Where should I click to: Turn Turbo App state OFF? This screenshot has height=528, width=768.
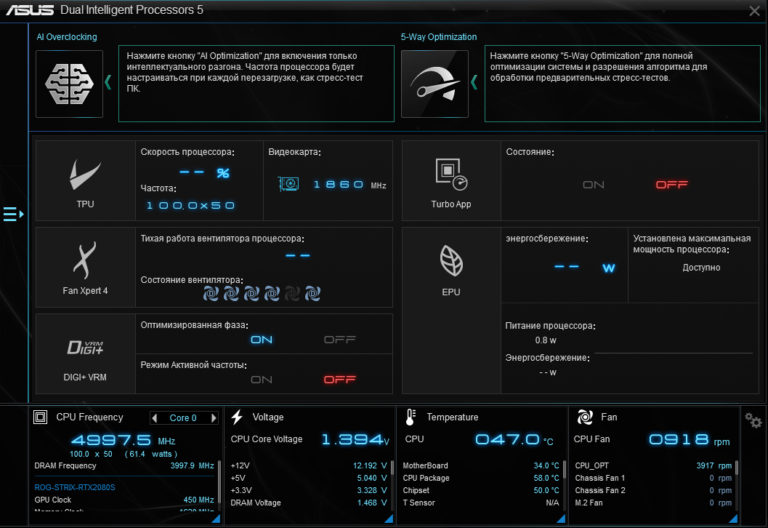672,185
